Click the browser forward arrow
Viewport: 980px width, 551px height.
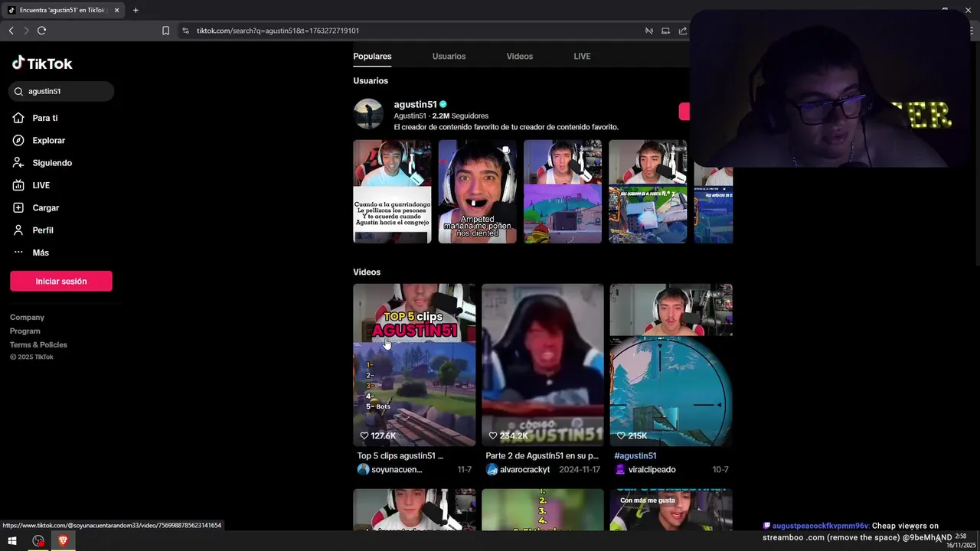point(26,31)
